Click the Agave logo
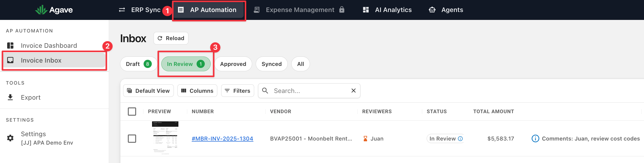Screen dimensions: 644x163 pos(54,10)
